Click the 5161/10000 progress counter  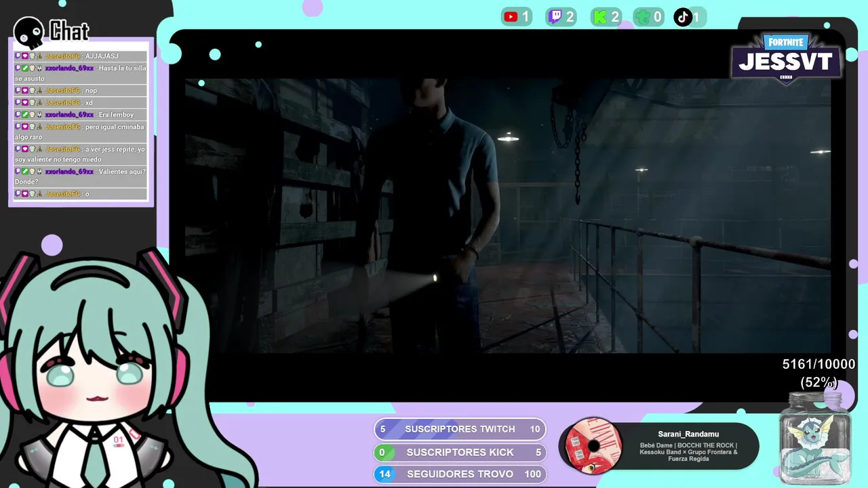point(818,365)
